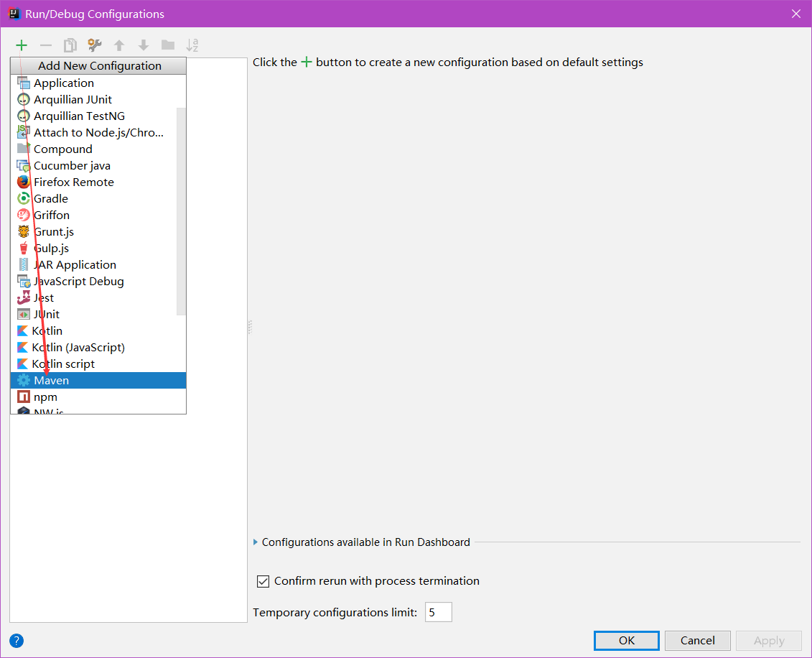Choose Kotlin script entry

coord(98,363)
